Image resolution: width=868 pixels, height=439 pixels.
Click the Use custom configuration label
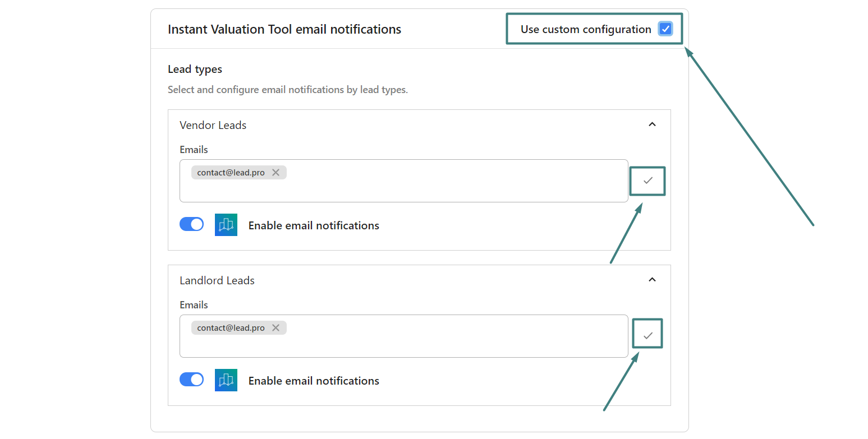[585, 29]
